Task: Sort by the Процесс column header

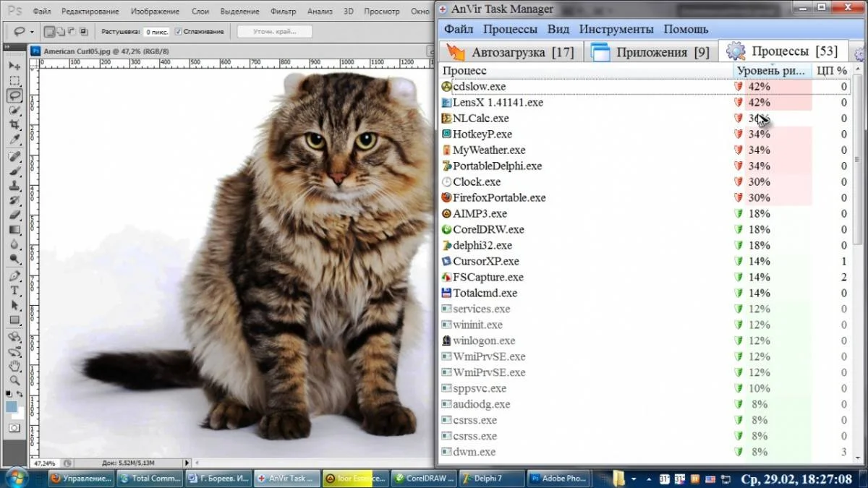Action: pos(586,70)
